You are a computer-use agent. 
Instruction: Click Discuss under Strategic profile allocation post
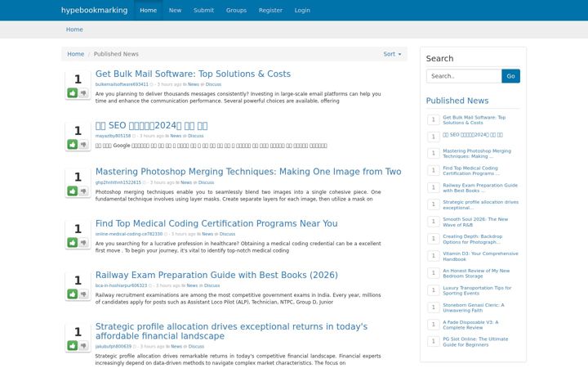[x=196, y=346]
